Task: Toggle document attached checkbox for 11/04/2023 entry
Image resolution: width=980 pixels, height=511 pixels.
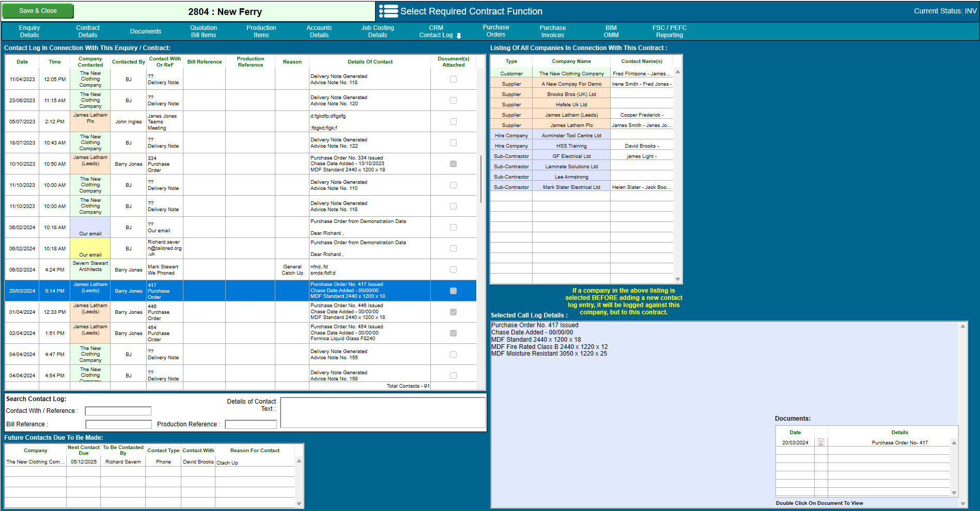Action: click(453, 79)
